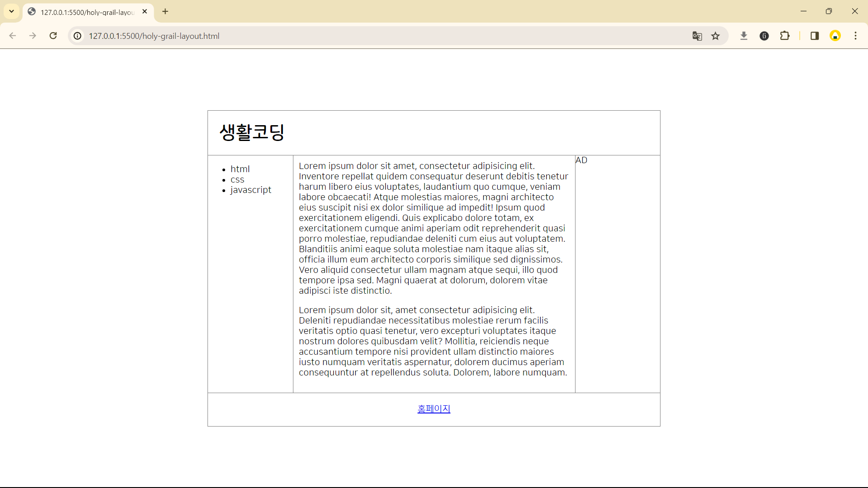Click the 홈페이지 footer link
868x488 pixels.
(x=434, y=409)
